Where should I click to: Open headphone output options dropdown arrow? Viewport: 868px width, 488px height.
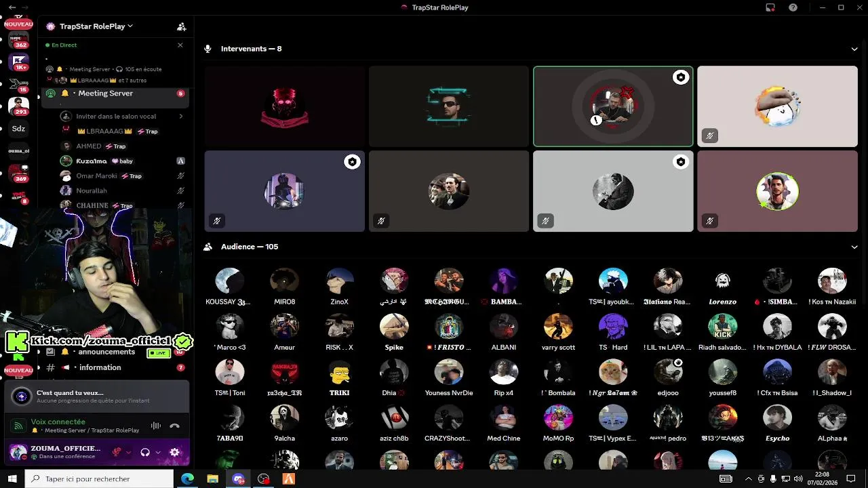point(158,452)
